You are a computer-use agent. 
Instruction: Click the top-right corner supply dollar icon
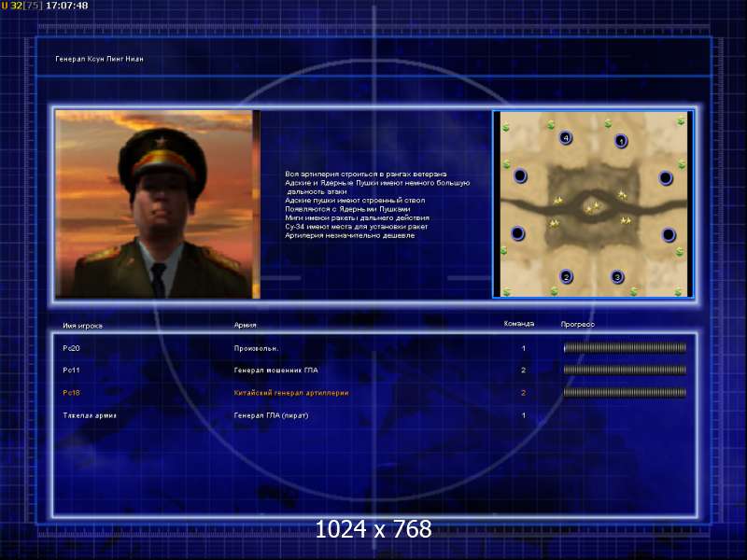click(681, 122)
